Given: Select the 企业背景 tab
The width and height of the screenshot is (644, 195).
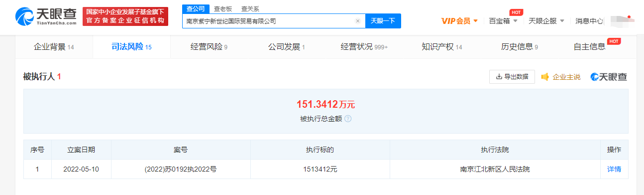Looking at the screenshot, I should point(54,47).
